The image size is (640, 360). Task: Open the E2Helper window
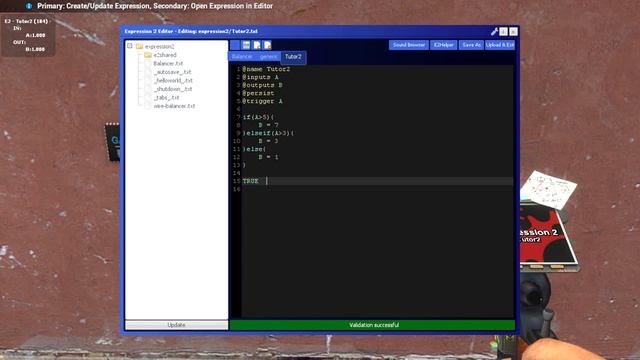444,45
